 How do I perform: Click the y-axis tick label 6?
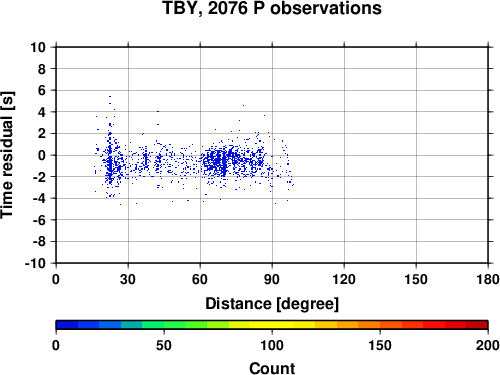[42, 90]
